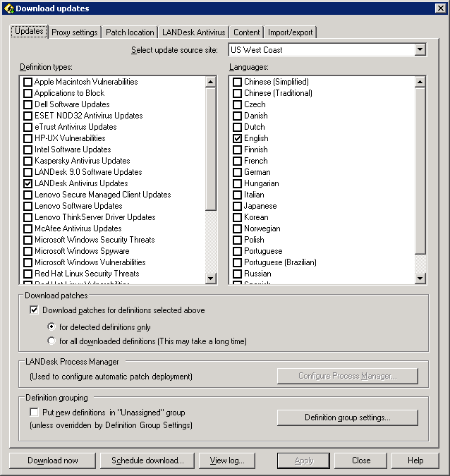Viewport: 450px width, 476px height.
Task: Check German language
Action: 237,172
